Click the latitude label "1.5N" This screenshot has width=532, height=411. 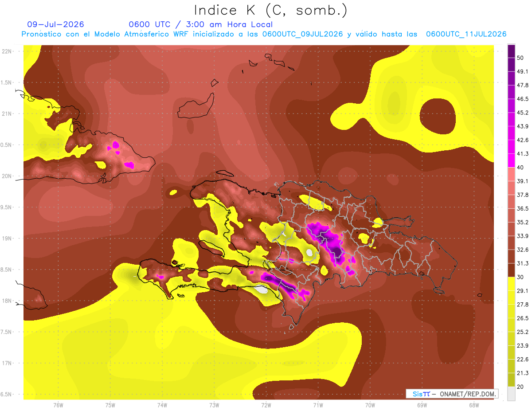pos(7,82)
